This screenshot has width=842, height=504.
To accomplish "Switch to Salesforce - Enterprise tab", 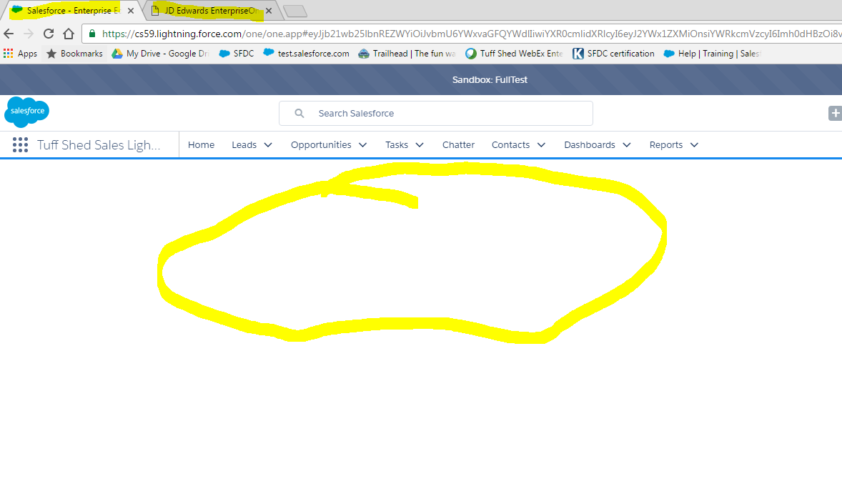I will pyautogui.click(x=74, y=11).
